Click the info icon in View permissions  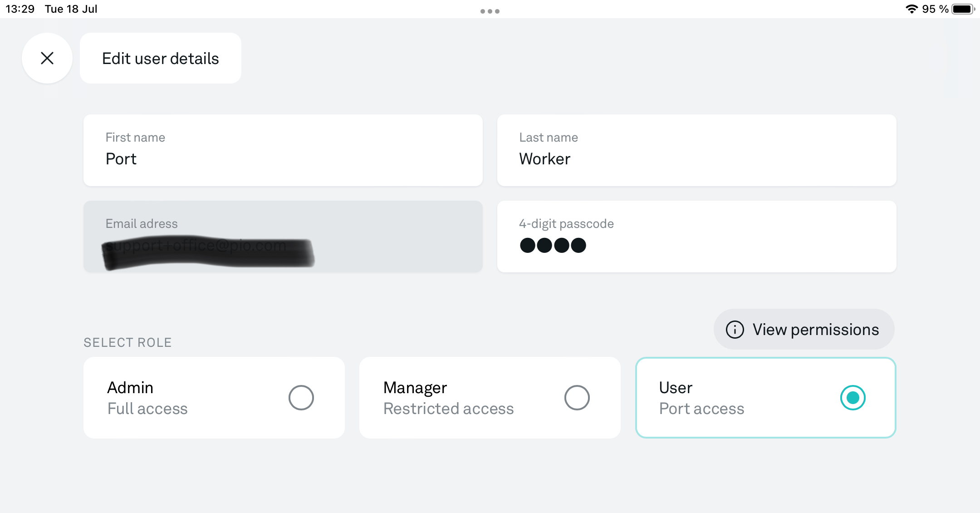click(735, 330)
